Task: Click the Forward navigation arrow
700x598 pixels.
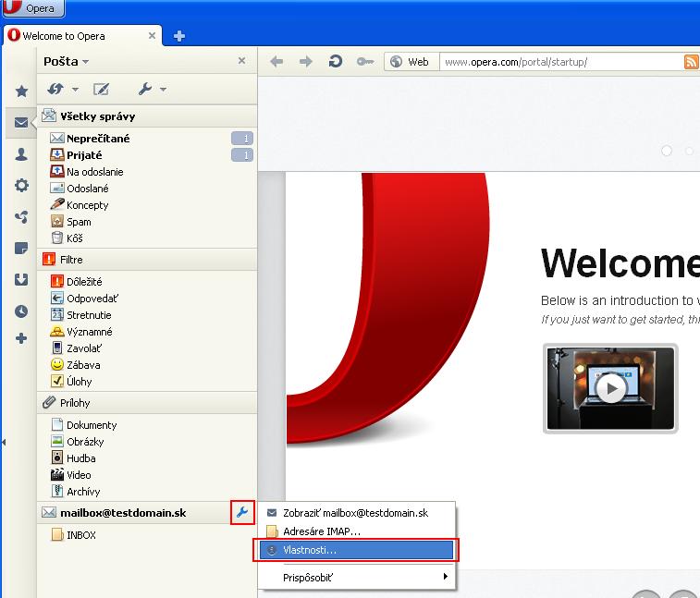Action: tap(306, 62)
